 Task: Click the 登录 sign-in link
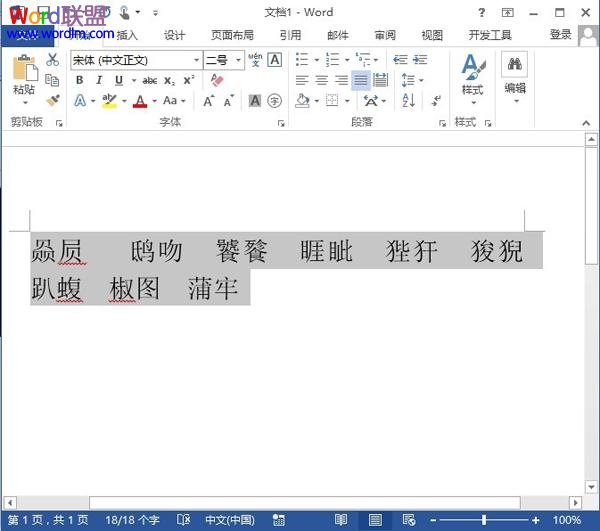(x=561, y=35)
